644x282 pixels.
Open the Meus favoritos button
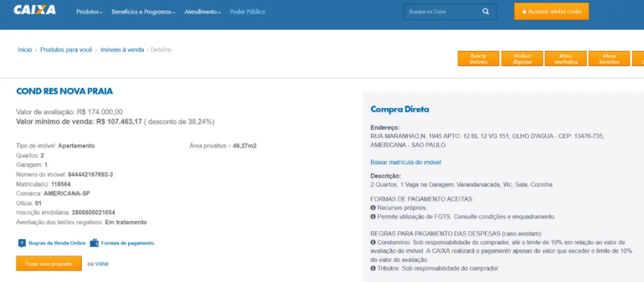(609, 59)
